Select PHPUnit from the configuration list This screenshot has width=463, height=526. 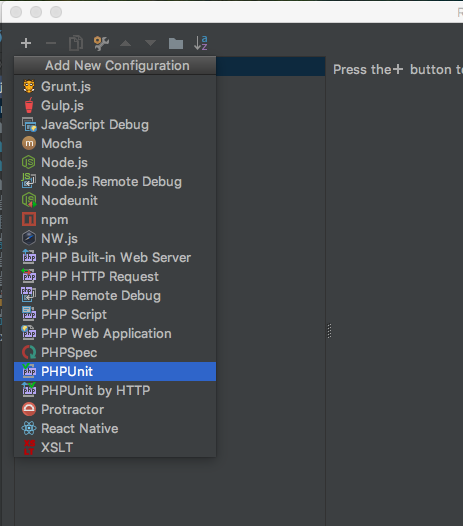[x=115, y=371]
